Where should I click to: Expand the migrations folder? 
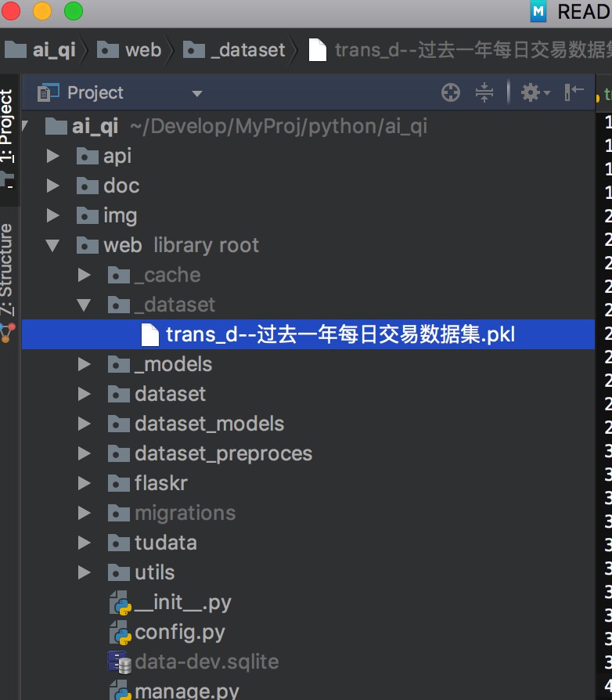[84, 513]
